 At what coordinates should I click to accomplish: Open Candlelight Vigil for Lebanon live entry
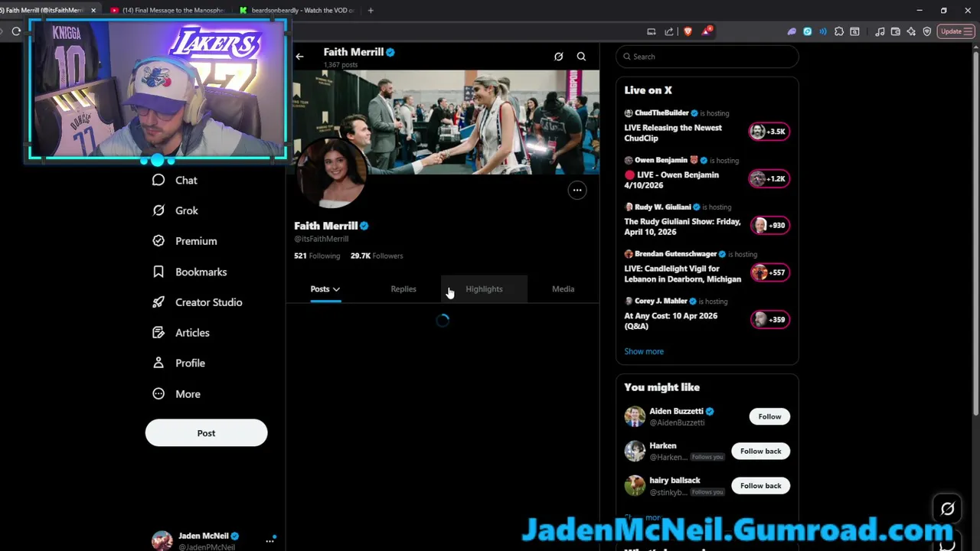707,268
